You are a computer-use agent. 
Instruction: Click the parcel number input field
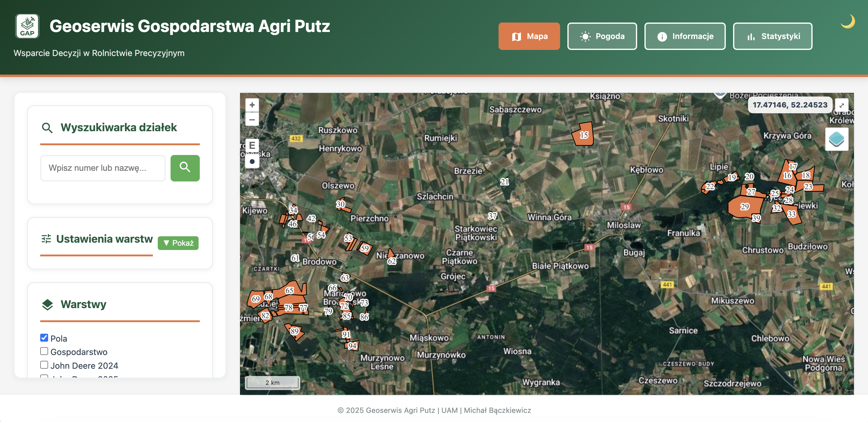click(103, 168)
